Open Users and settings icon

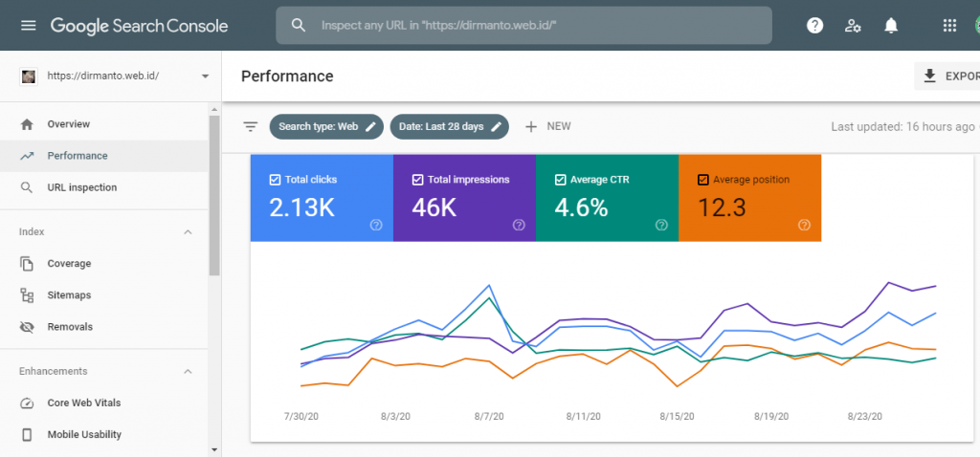[853, 26]
